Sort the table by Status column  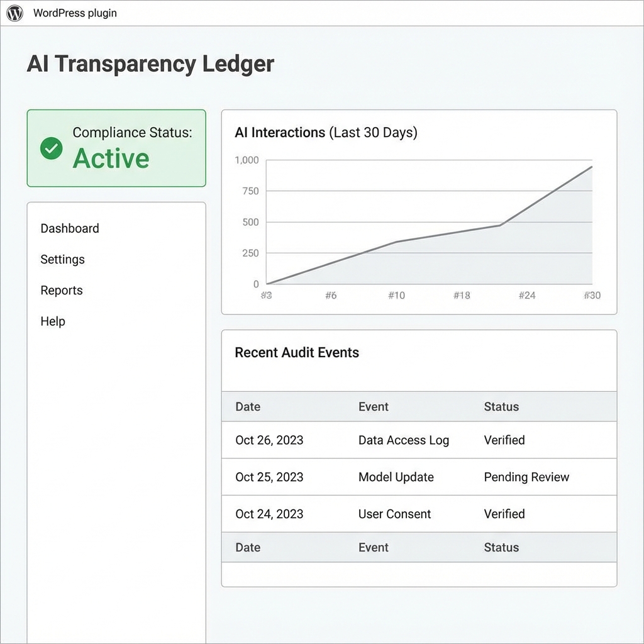coord(501,407)
